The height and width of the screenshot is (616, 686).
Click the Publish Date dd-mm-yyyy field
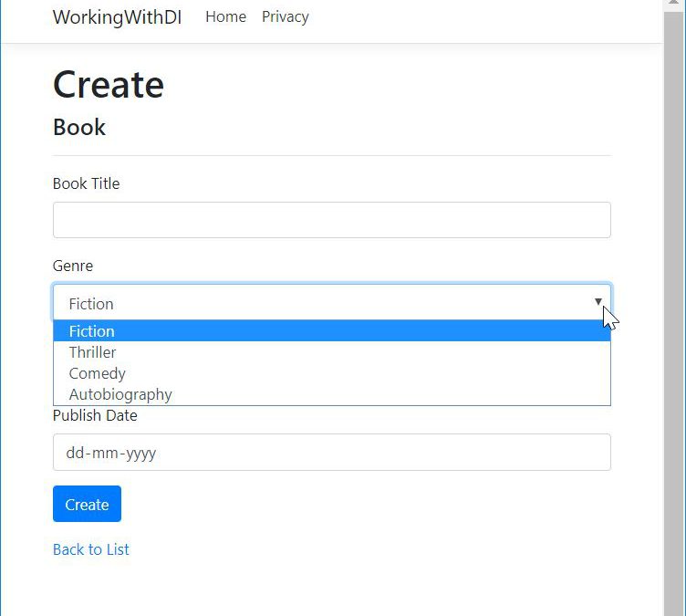(331, 453)
